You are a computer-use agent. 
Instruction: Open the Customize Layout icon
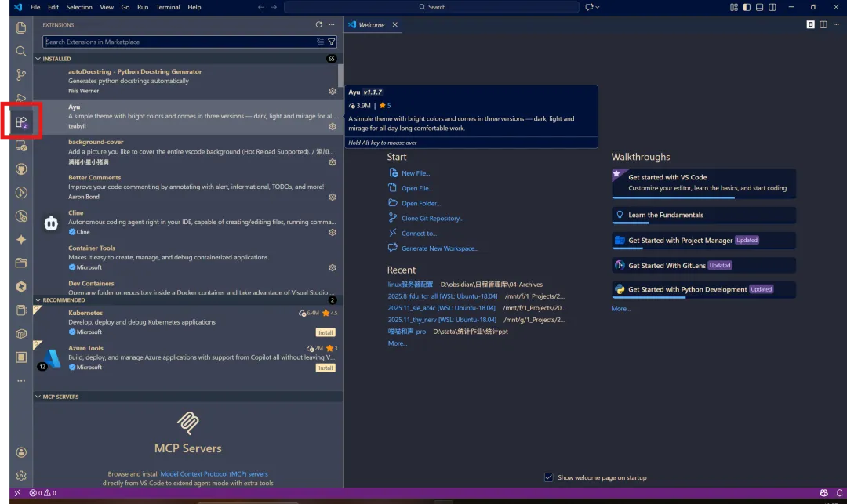pos(734,7)
